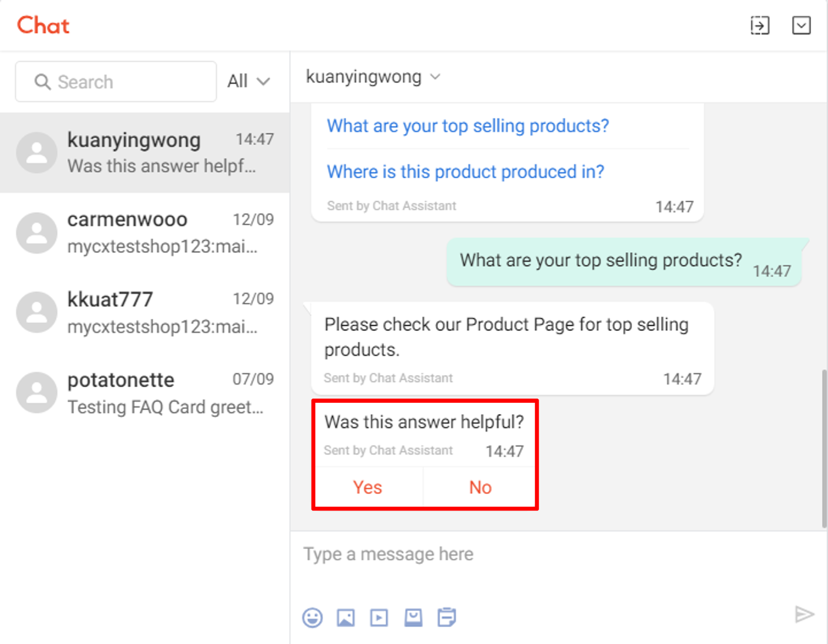Collapse the chat widget with the chevron icon

(801, 25)
